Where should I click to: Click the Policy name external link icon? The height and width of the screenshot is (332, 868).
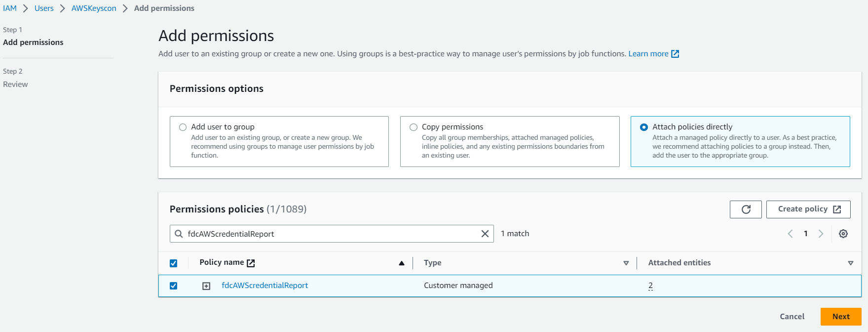point(251,263)
